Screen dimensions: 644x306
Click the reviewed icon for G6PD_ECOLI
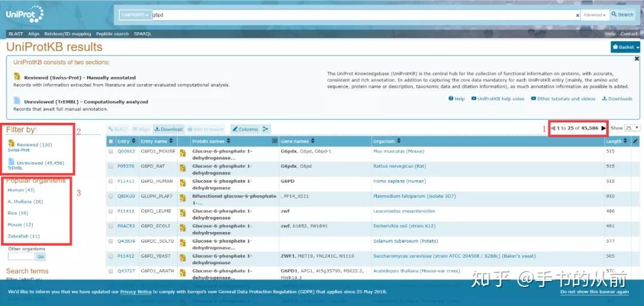183,228
